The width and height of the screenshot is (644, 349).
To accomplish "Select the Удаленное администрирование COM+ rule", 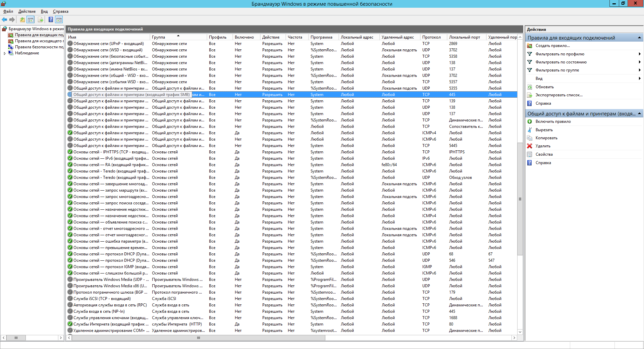I will 292,331.
